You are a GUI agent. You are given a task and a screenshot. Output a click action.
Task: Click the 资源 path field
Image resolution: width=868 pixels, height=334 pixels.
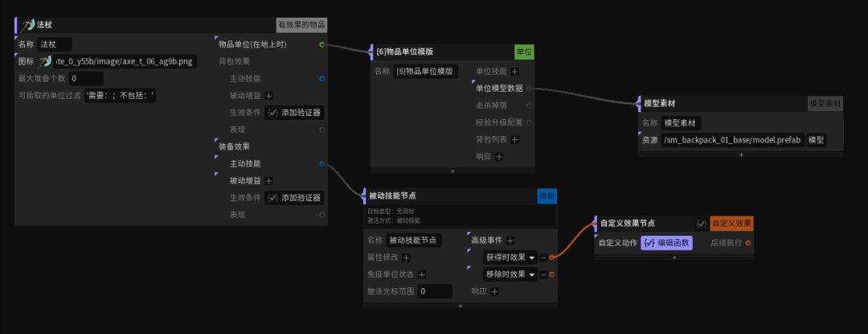pyautogui.click(x=732, y=140)
